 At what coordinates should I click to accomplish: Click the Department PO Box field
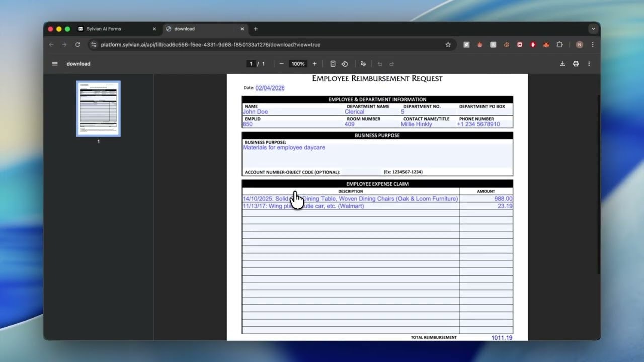(x=485, y=112)
